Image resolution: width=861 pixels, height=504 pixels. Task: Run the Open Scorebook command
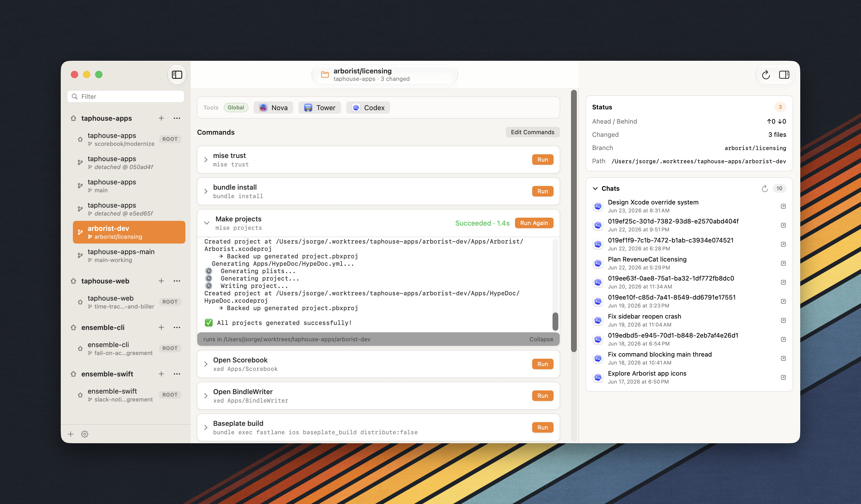point(542,364)
